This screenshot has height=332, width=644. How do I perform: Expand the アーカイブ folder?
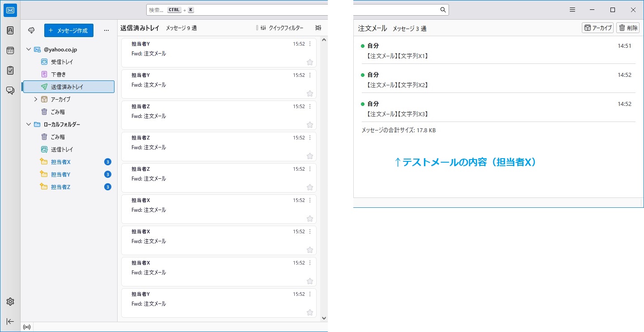36,99
